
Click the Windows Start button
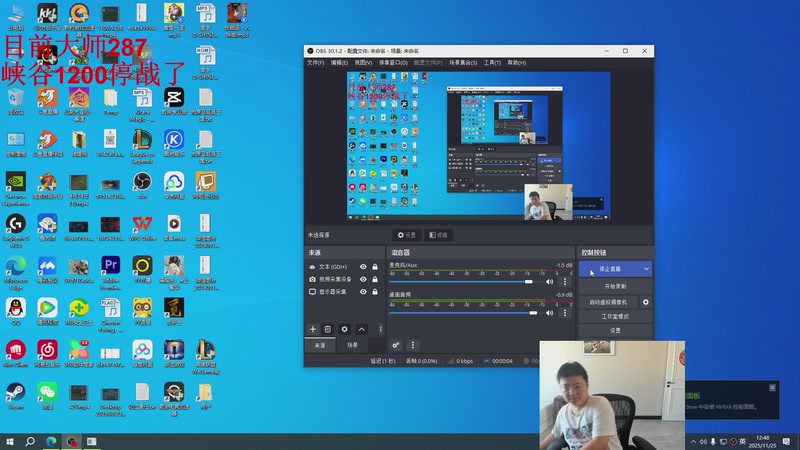(10, 441)
